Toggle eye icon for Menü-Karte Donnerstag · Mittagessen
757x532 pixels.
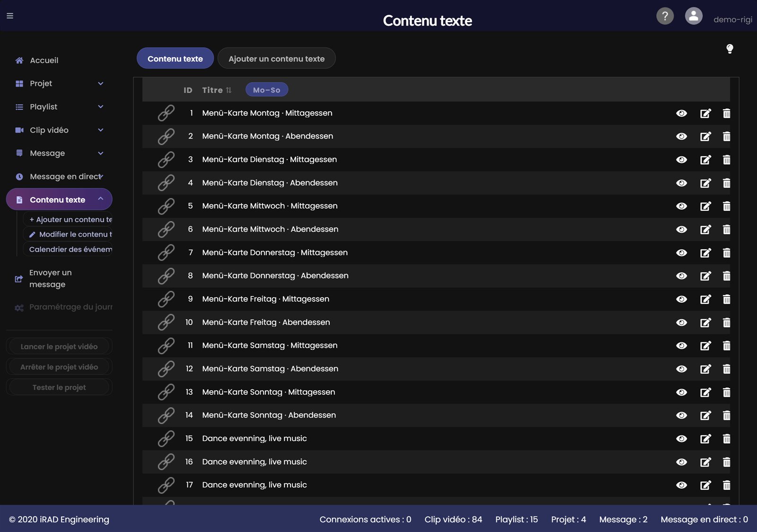(x=681, y=253)
